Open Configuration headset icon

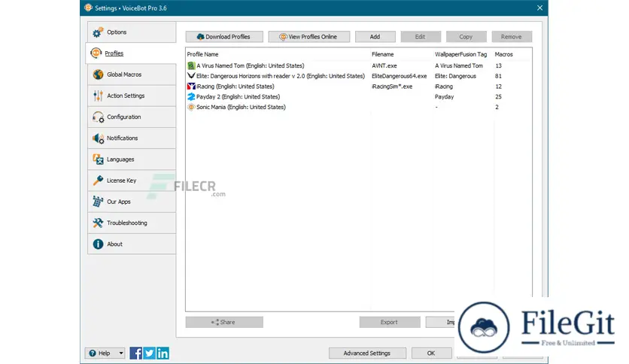click(98, 117)
